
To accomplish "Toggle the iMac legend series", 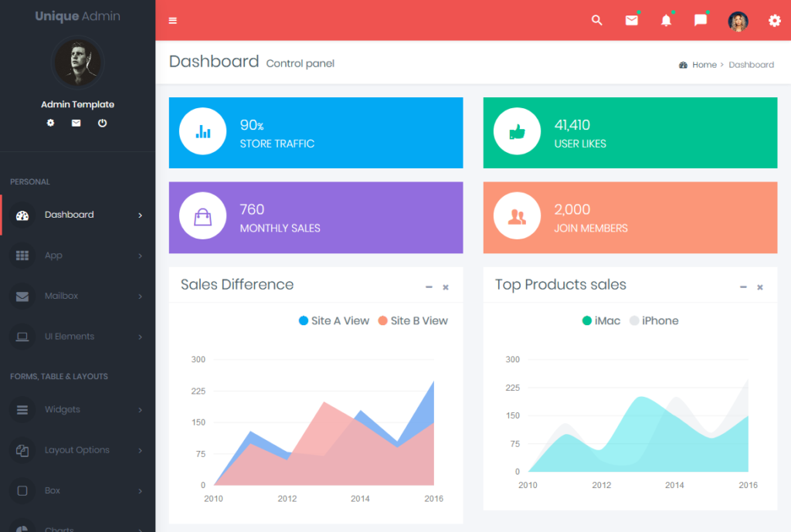I will pos(601,320).
